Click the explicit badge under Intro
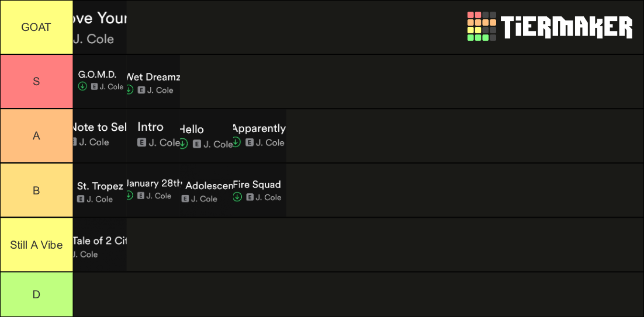This screenshot has width=644, height=317. 141,142
